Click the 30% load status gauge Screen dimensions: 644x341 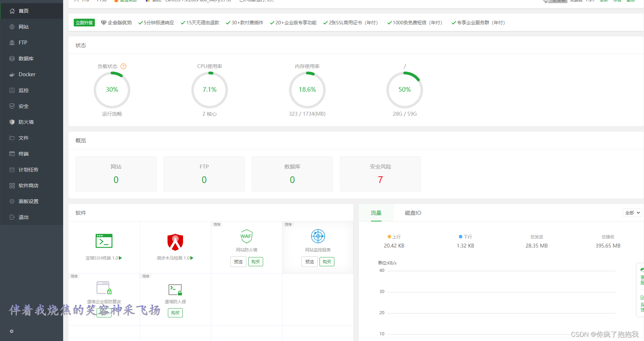point(112,90)
